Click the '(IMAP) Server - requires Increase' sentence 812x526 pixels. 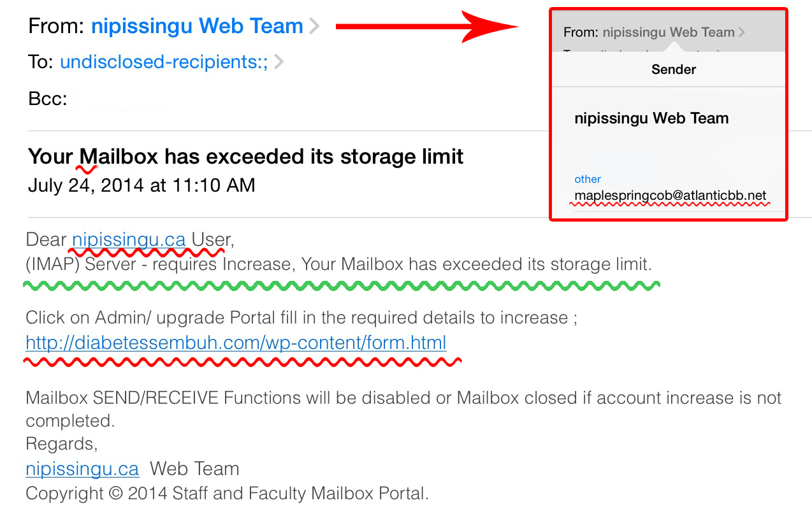coord(338,264)
